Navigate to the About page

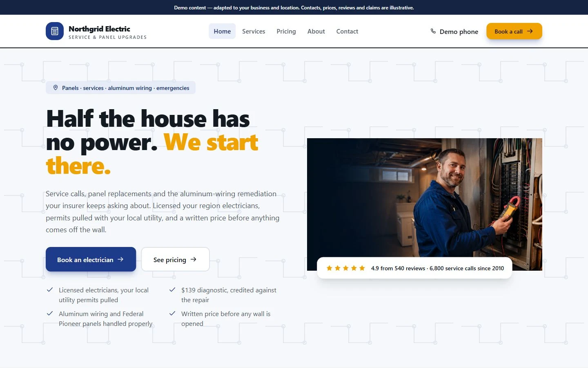pyautogui.click(x=316, y=31)
